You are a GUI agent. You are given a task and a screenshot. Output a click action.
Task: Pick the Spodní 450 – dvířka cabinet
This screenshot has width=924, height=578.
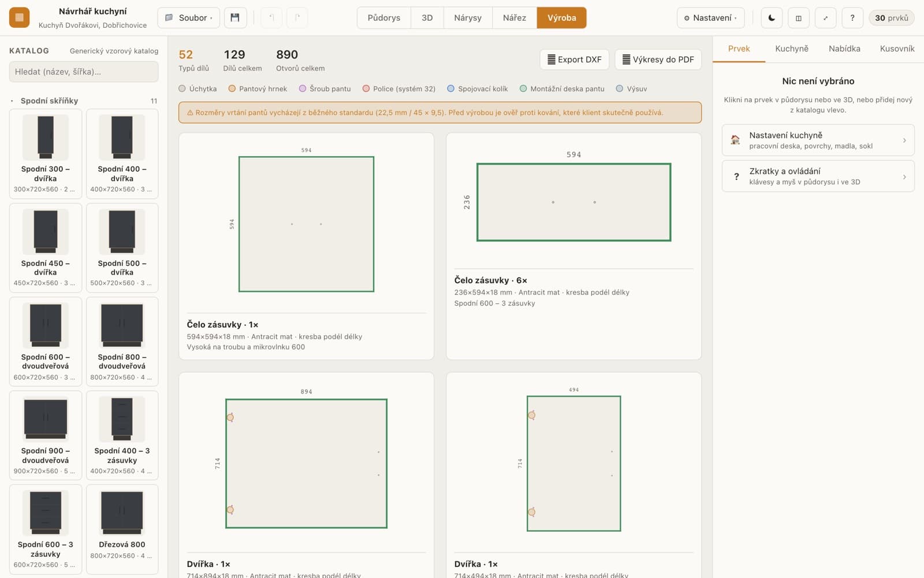click(x=46, y=247)
